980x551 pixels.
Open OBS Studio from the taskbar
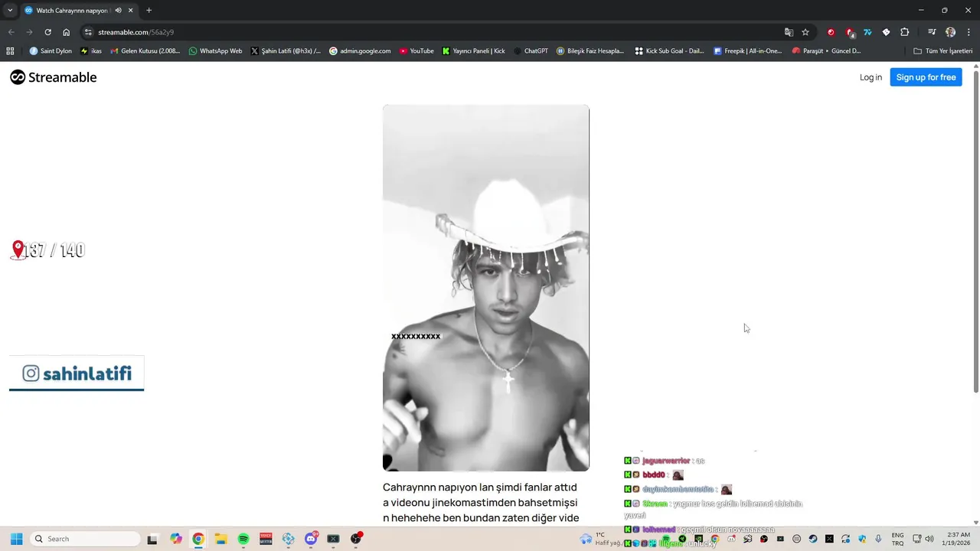coord(356,539)
